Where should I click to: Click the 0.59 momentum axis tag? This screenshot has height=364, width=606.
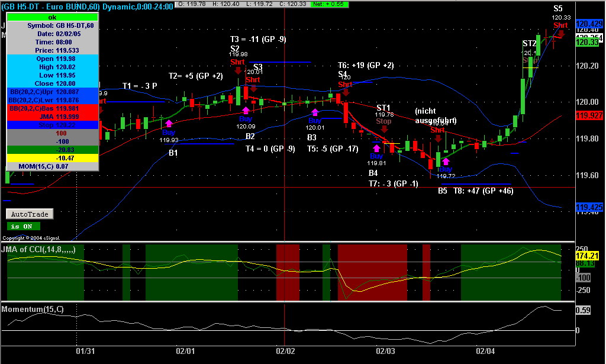(583, 311)
